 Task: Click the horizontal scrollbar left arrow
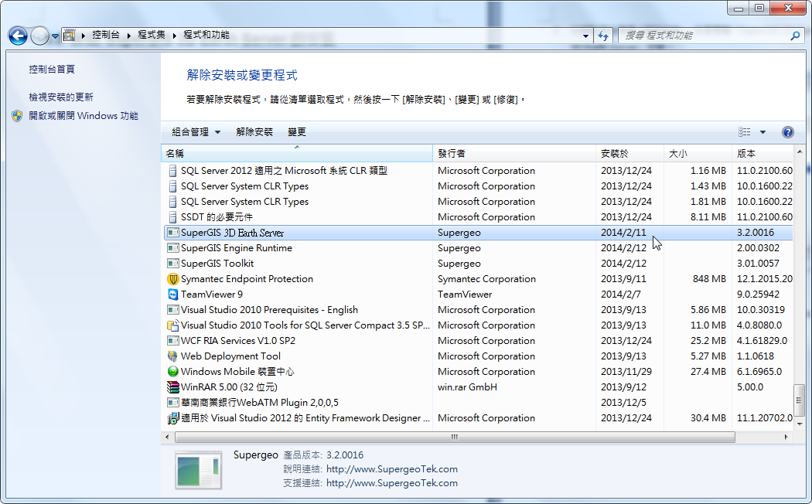(x=167, y=438)
